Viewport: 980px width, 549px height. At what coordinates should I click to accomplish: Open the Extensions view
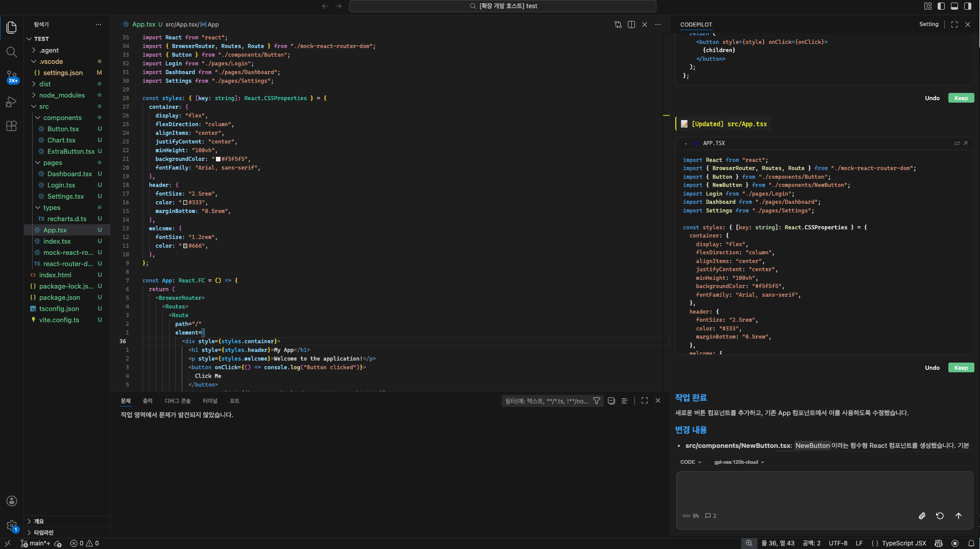[x=12, y=126]
